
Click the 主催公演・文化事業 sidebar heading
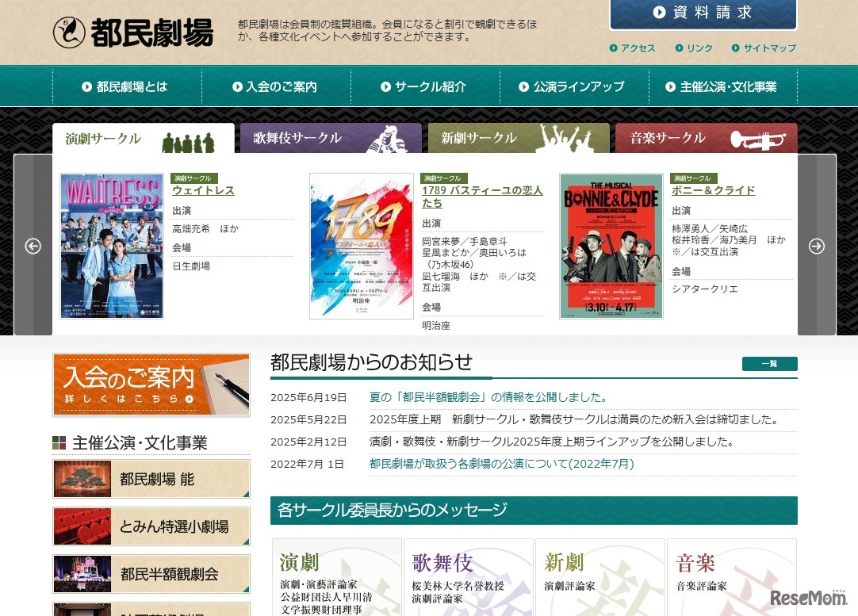(140, 442)
